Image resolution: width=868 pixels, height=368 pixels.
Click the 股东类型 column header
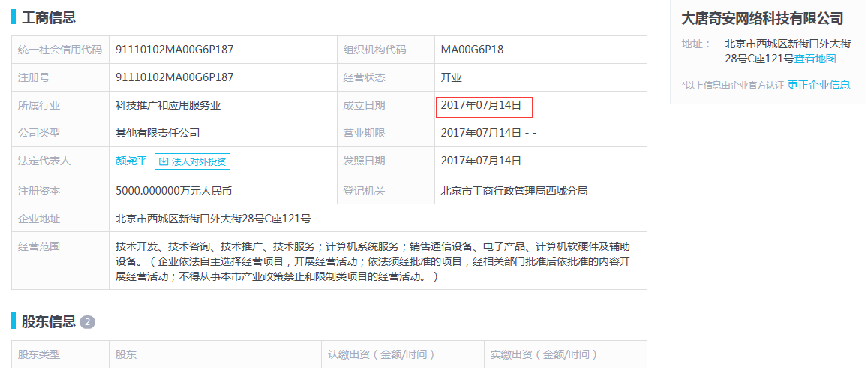[x=60, y=354]
